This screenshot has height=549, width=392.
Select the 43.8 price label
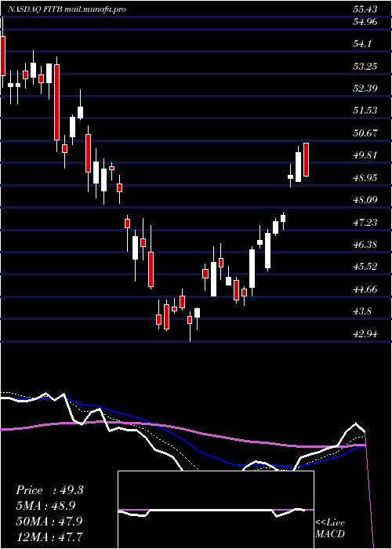[363, 311]
